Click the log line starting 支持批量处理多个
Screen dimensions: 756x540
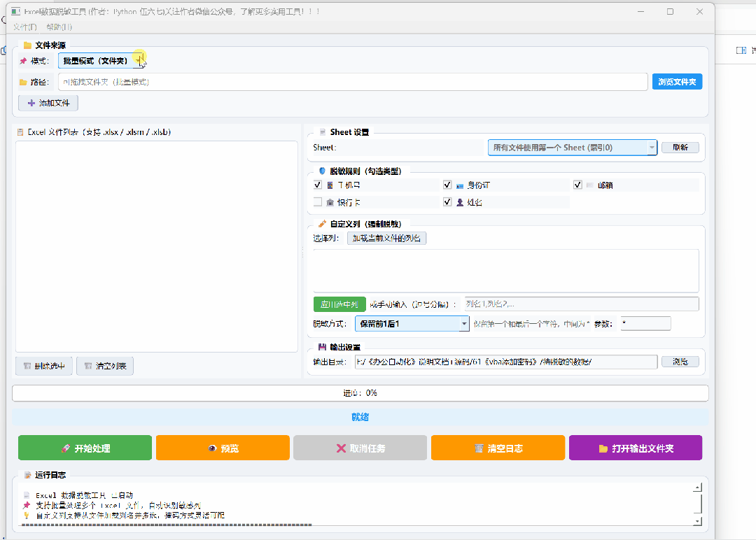coord(118,505)
